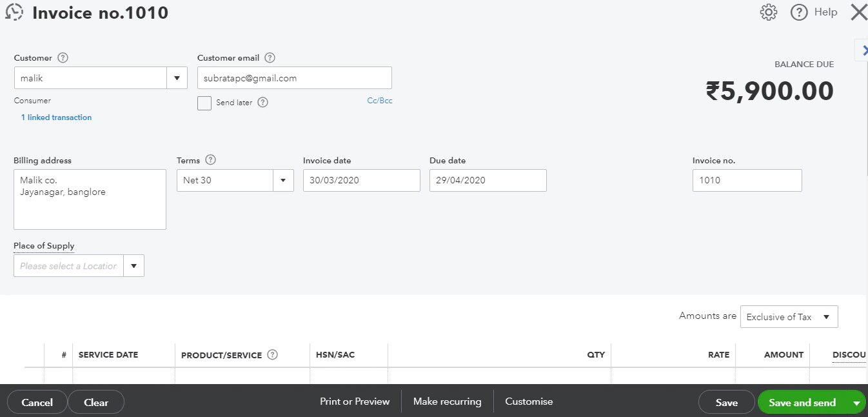Open the Place of Supply dropdown

coord(133,266)
